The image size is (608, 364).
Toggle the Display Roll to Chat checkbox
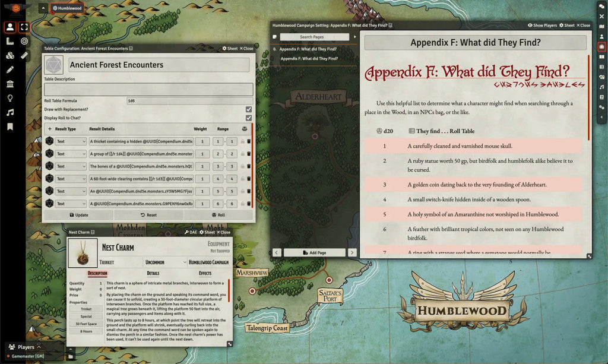tap(248, 118)
